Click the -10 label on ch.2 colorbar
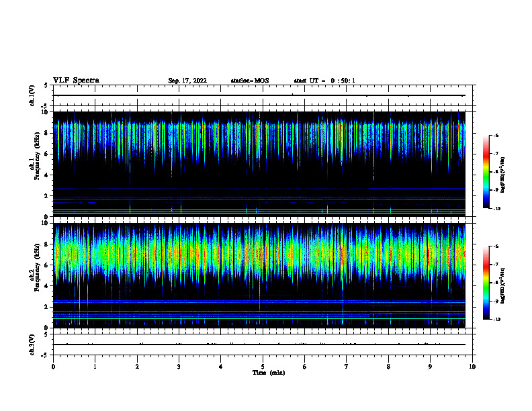The image size is (532, 411). click(x=496, y=320)
